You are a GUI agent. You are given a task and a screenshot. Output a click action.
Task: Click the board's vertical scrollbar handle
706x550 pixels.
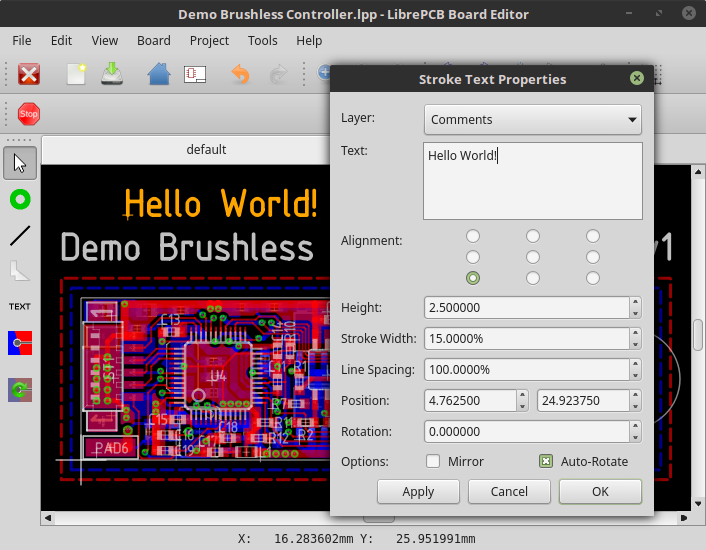tap(698, 334)
